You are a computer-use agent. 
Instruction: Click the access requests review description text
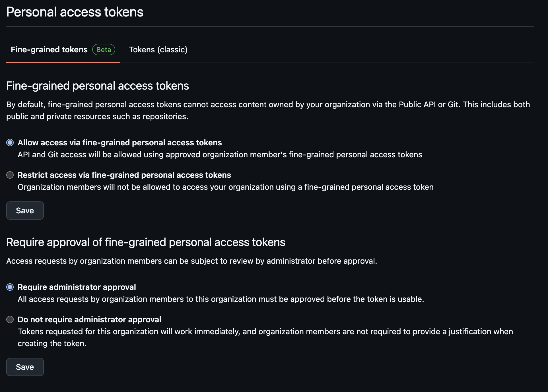192,261
